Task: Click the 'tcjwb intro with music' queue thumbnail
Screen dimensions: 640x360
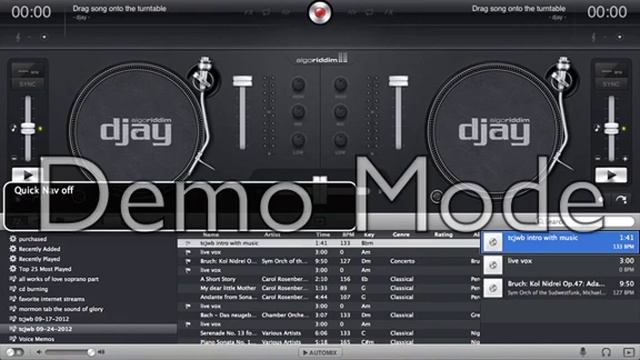Action: 493,242
